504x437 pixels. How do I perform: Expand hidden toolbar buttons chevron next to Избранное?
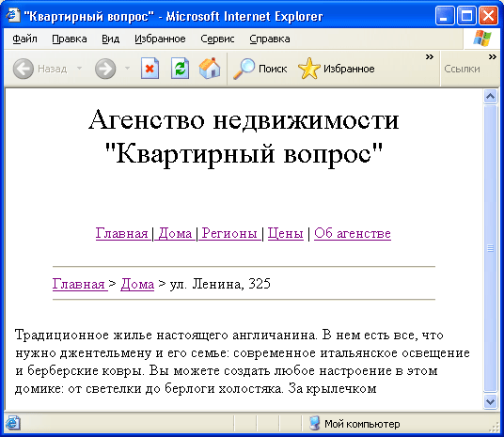click(430, 57)
